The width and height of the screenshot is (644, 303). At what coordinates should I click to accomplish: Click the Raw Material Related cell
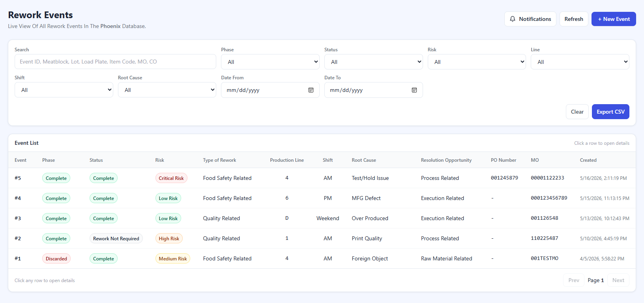tap(446, 258)
